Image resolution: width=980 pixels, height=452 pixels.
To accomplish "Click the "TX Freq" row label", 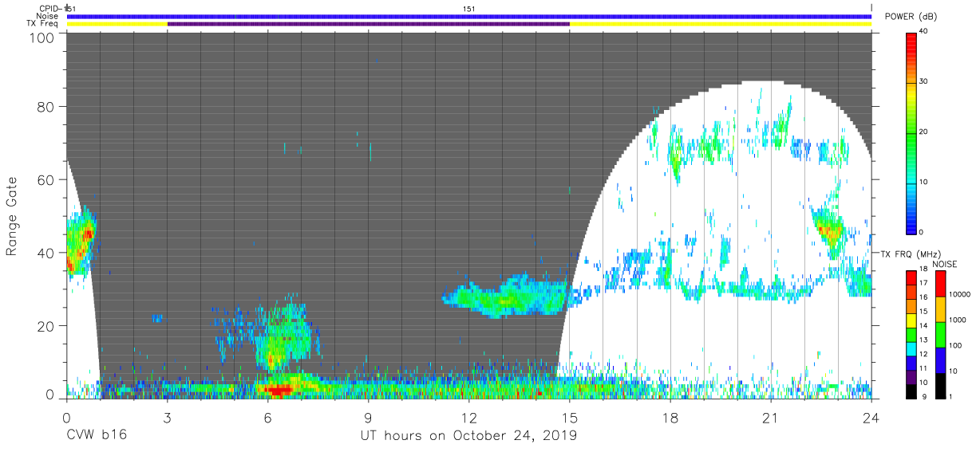I will click(x=41, y=24).
